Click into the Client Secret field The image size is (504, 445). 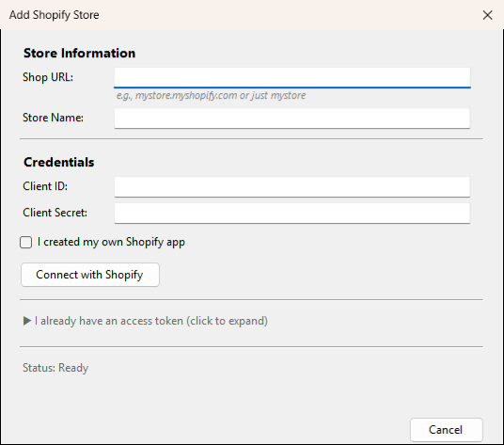[x=292, y=213]
